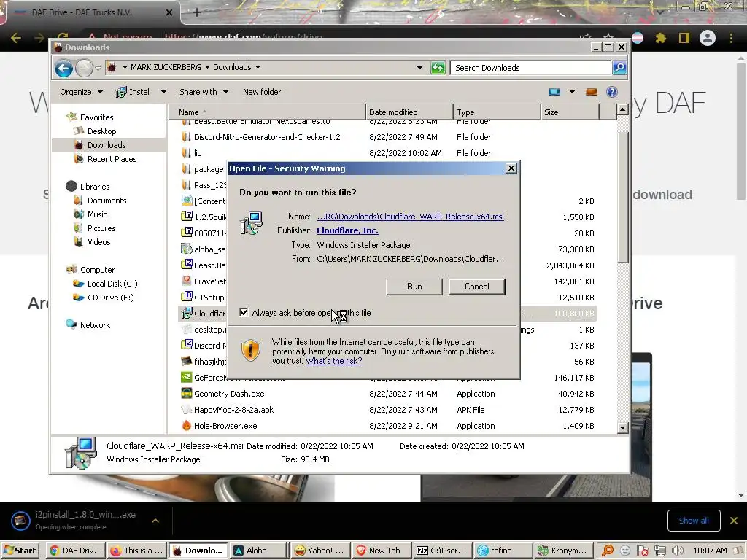This screenshot has width=747, height=560.
Task: Click Show all downloads in Chrome
Action: [694, 521]
